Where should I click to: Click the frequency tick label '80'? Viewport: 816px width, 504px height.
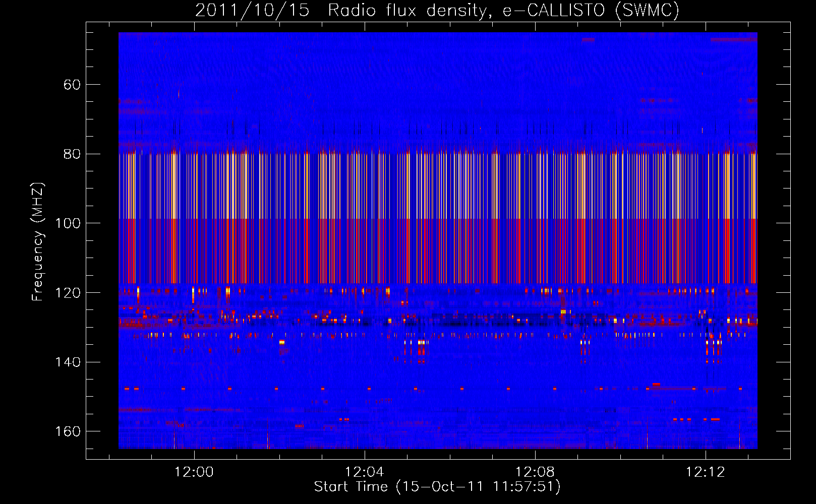(x=72, y=154)
